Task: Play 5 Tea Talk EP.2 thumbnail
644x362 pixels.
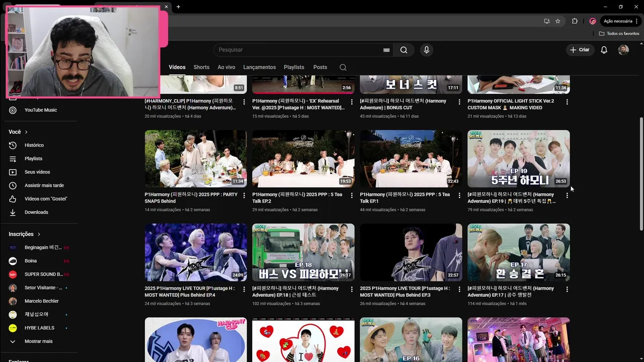Action: point(303,159)
